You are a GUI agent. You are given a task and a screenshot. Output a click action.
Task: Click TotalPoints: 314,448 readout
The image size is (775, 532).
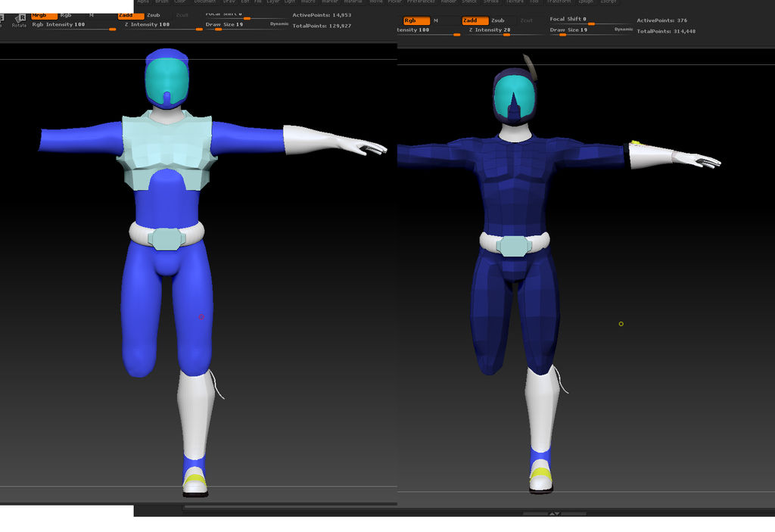666,31
